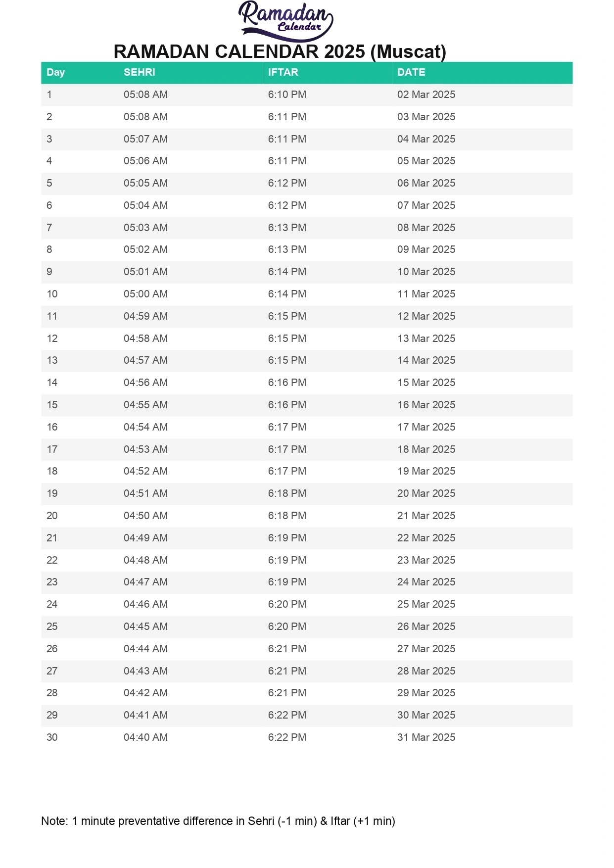Click Sehri time 04:59 AM on day 11
Image resolution: width=614 pixels, height=868 pixels.
pos(145,316)
